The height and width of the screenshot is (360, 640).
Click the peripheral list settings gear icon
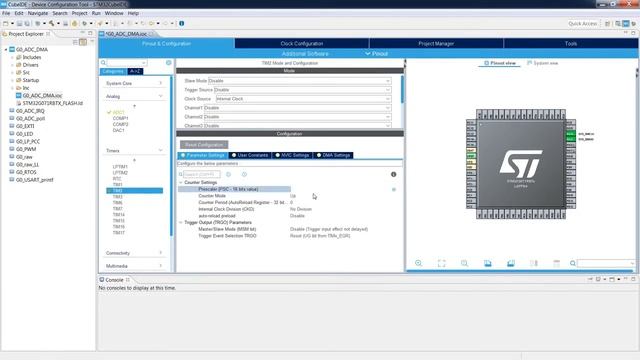pyautogui.click(x=169, y=63)
